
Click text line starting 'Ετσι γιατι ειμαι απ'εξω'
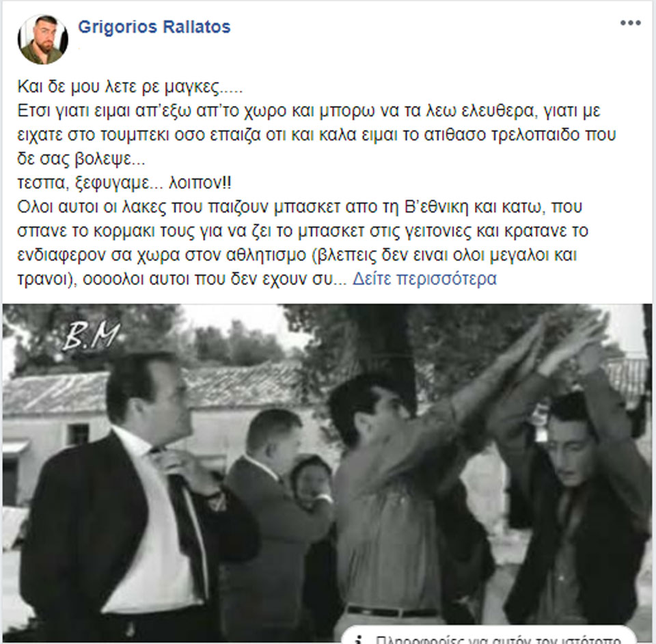tap(309, 111)
